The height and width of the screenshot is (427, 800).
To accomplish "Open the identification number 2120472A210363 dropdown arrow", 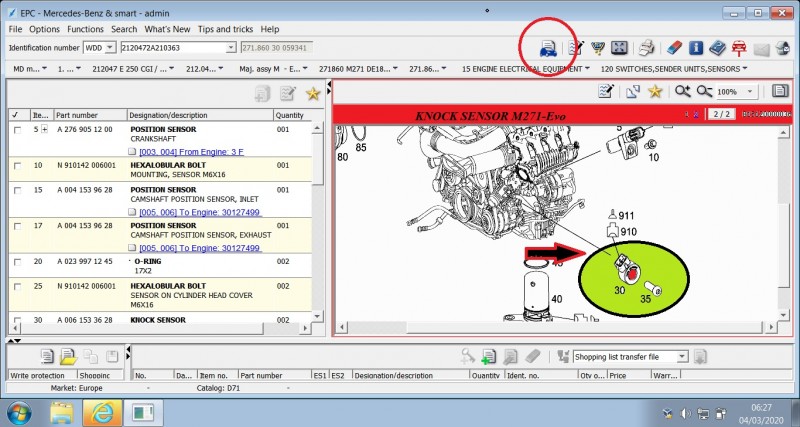I will click(231, 47).
